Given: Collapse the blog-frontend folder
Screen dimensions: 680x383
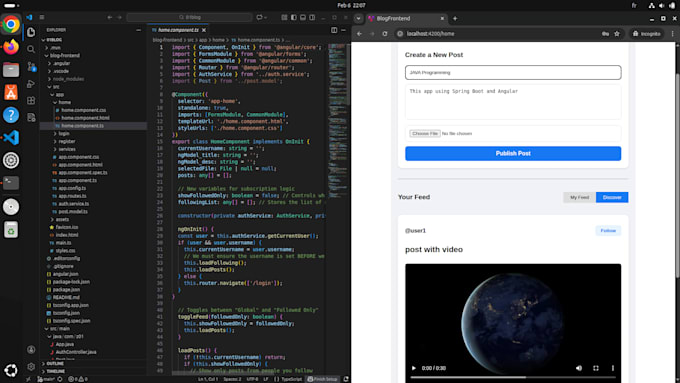Looking at the screenshot, I should click(65, 56).
